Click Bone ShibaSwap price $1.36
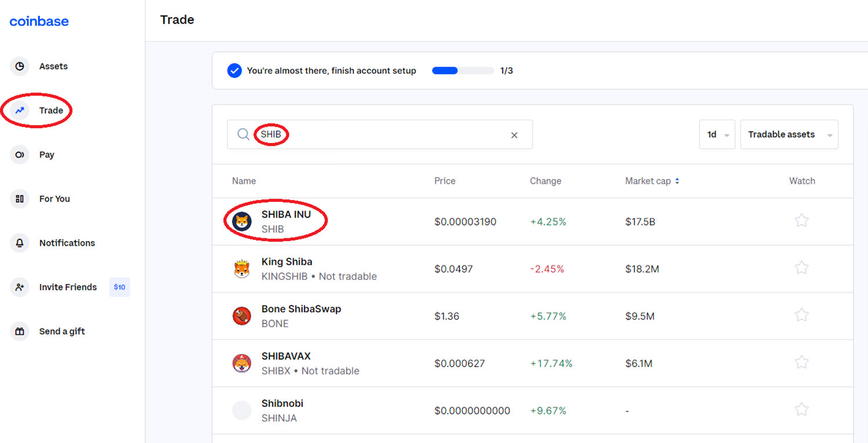 pos(447,316)
